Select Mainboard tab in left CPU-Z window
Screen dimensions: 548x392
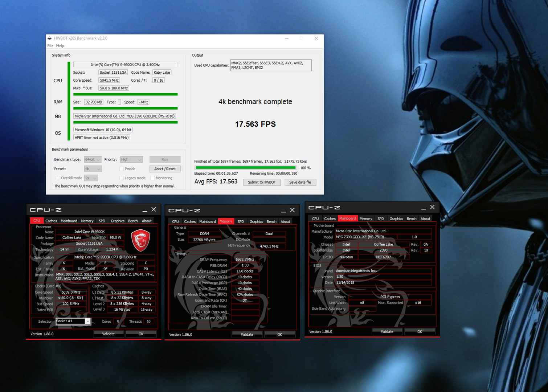(69, 221)
